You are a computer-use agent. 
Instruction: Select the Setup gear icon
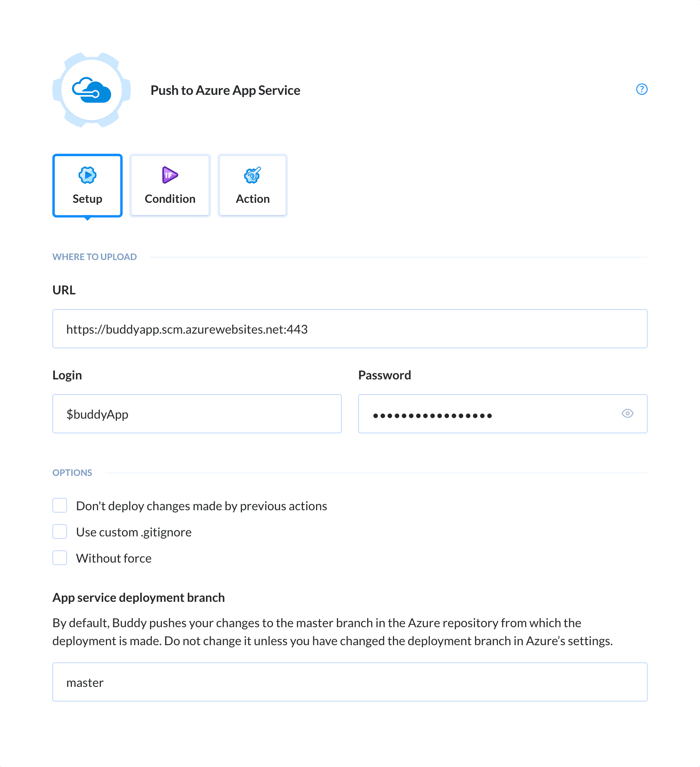[x=87, y=175]
